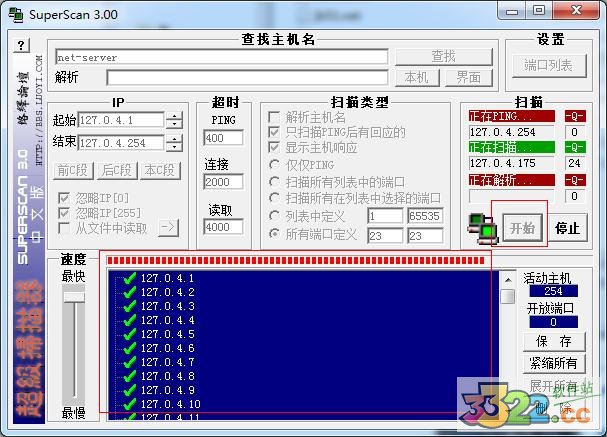Decrease the end IP with spinner down arrow
This screenshot has width=607, height=437.
click(x=175, y=147)
